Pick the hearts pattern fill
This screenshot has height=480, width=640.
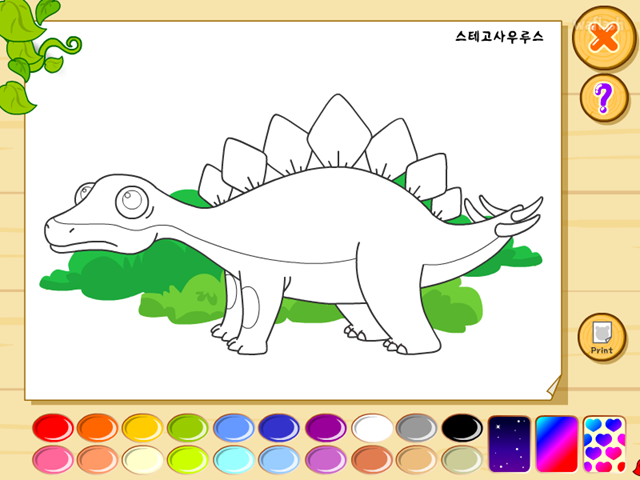(604, 444)
